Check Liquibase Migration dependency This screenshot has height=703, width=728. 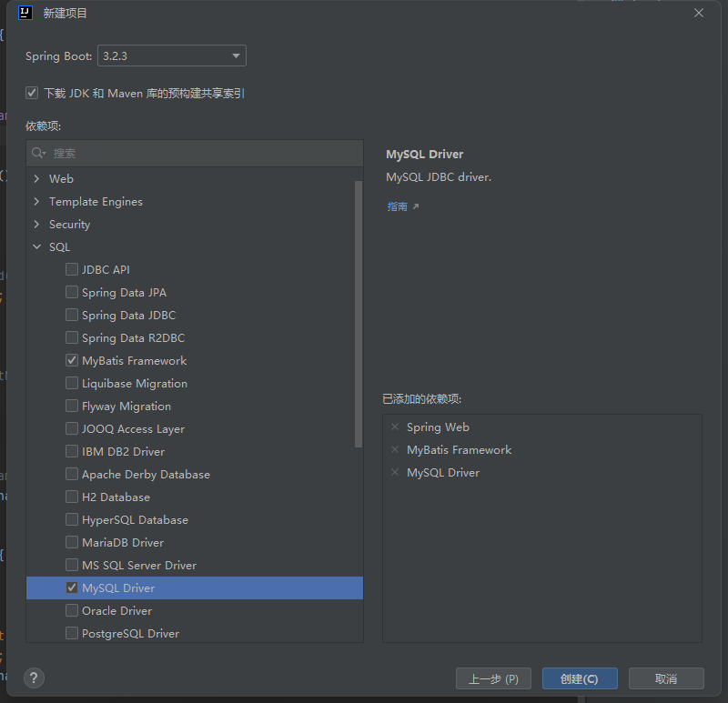click(x=72, y=383)
